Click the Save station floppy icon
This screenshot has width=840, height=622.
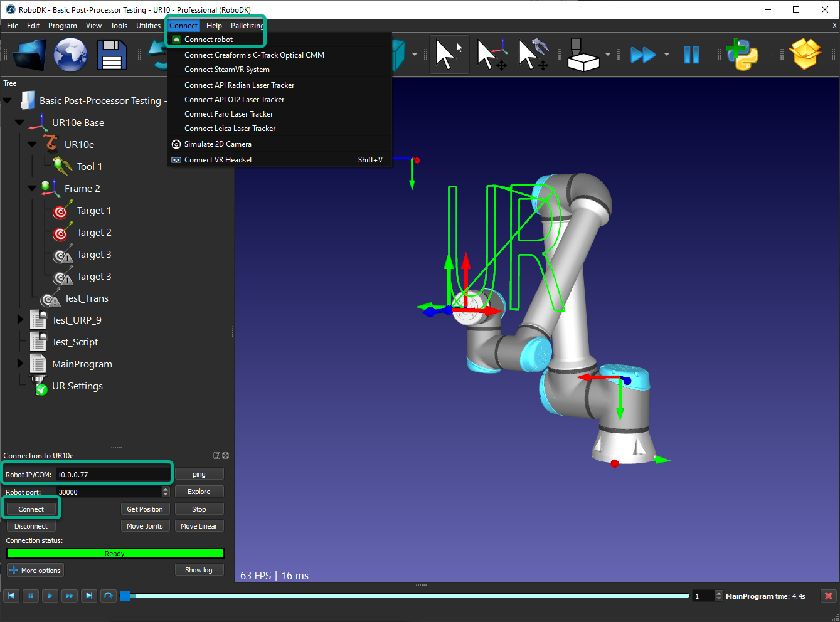tap(112, 55)
